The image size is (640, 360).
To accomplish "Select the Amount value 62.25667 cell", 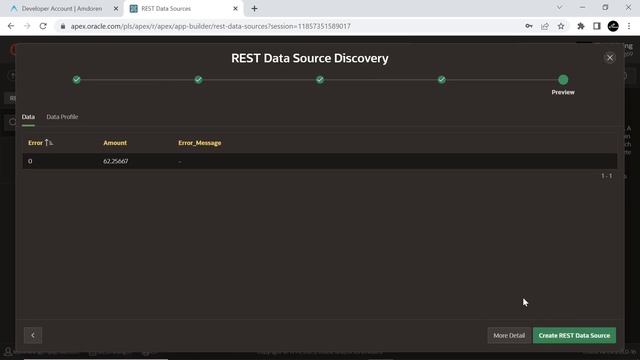I will [x=116, y=161].
